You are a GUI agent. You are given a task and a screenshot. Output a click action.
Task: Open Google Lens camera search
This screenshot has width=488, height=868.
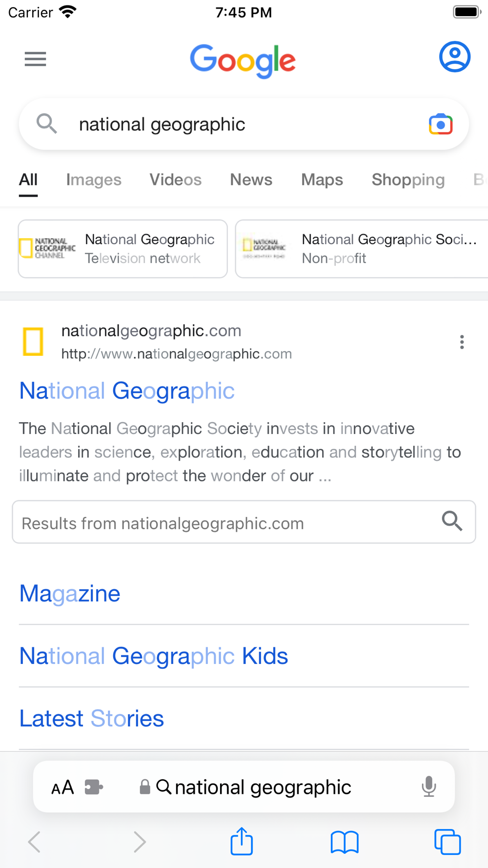click(x=441, y=124)
